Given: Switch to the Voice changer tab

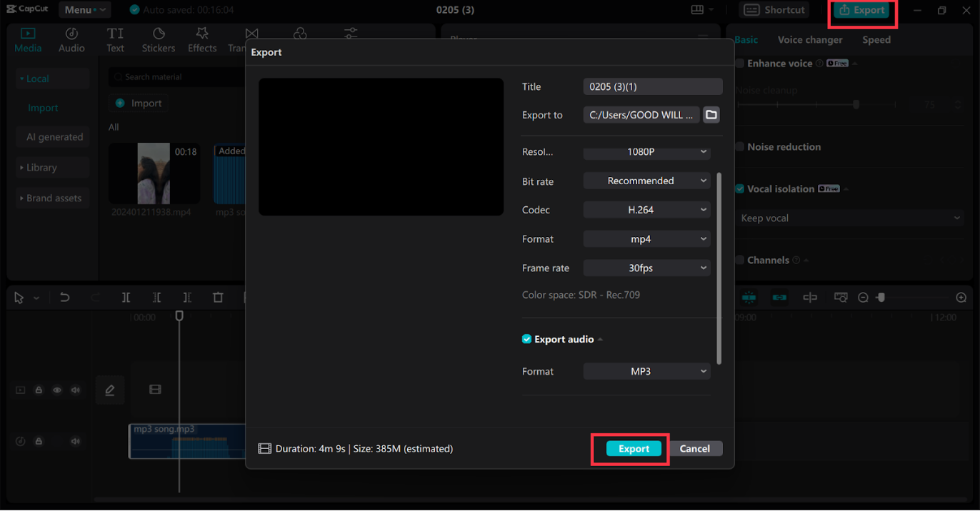Looking at the screenshot, I should [810, 40].
